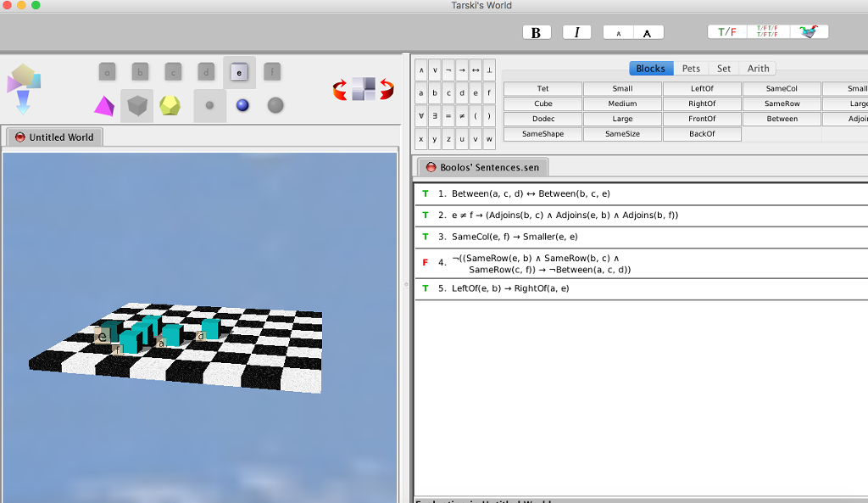Insert the equals = symbol
Image resolution: width=868 pixels, height=503 pixels.
pos(448,116)
